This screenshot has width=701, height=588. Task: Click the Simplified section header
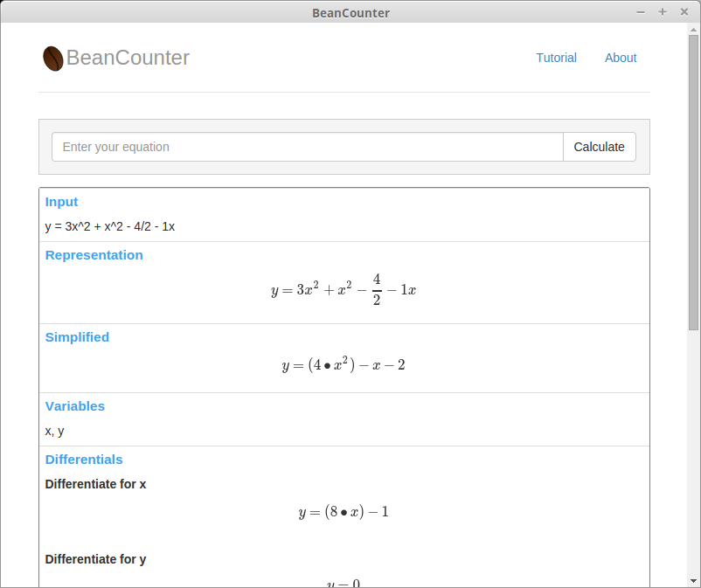point(77,337)
